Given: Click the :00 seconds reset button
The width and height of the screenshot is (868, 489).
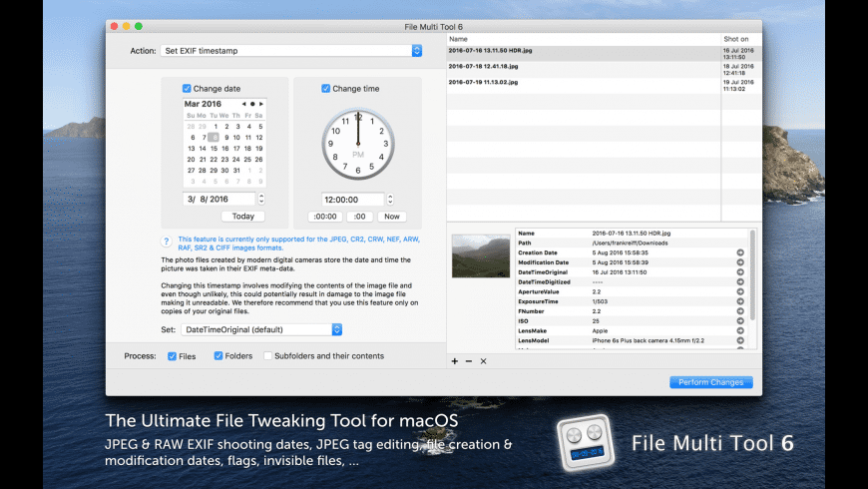Looking at the screenshot, I should [360, 217].
